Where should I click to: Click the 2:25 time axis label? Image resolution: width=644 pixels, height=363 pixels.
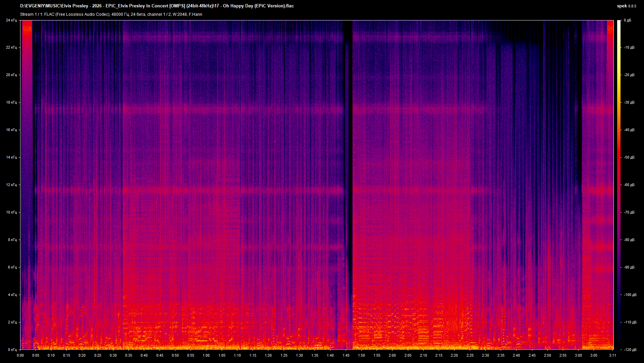coord(470,355)
